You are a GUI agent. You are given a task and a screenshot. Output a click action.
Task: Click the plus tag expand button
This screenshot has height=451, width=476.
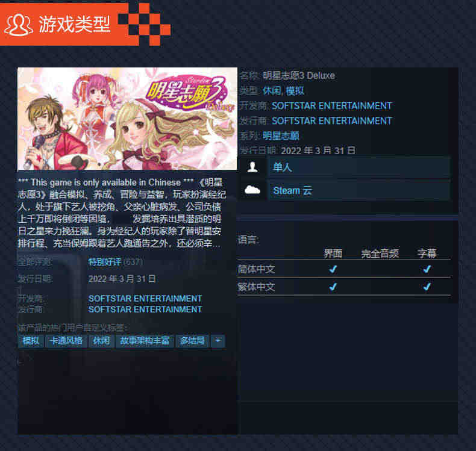pyautogui.click(x=218, y=341)
